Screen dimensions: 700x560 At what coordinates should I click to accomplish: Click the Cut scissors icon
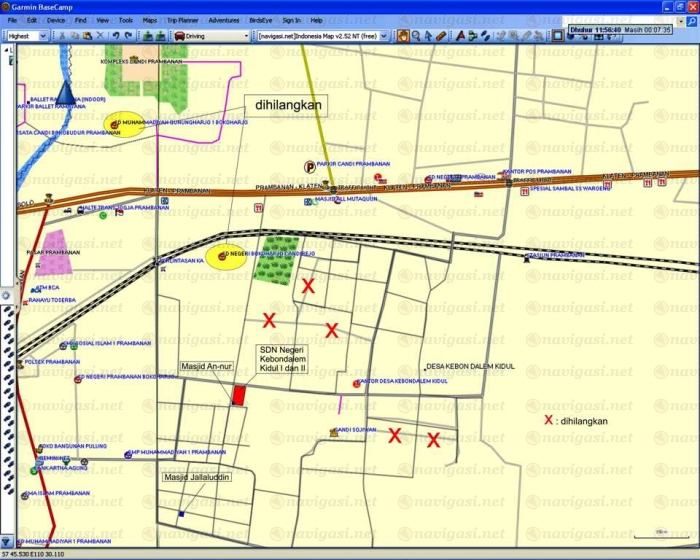(x=62, y=36)
